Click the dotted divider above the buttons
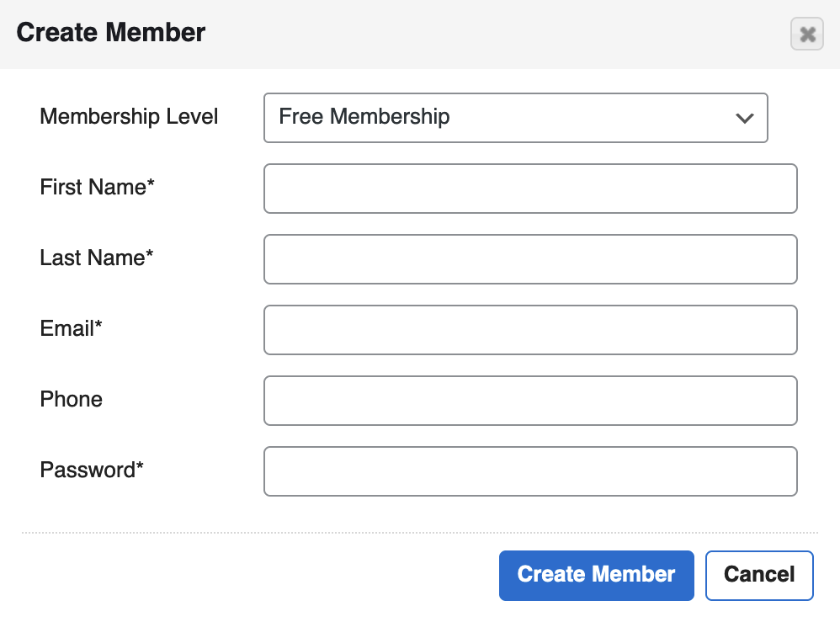840x638 pixels. click(420, 533)
